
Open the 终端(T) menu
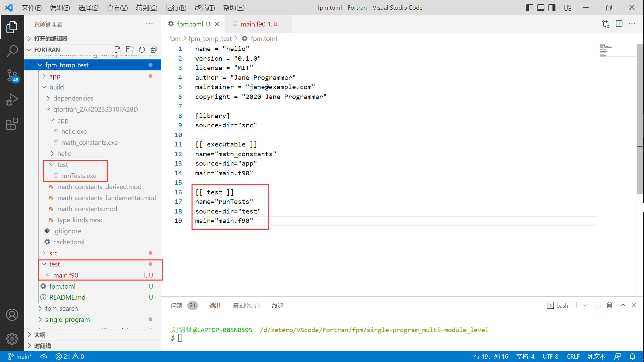[x=204, y=7]
